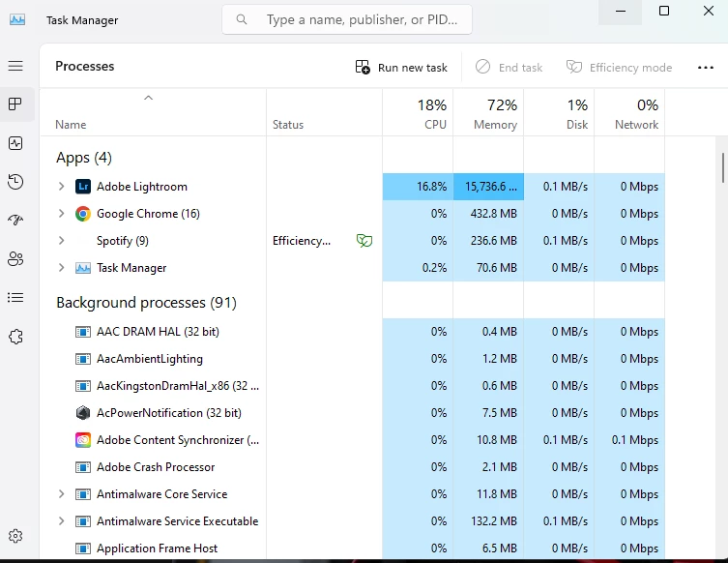Expand the Task Manager process group
Screen dimensions: 728x563
[61, 268]
